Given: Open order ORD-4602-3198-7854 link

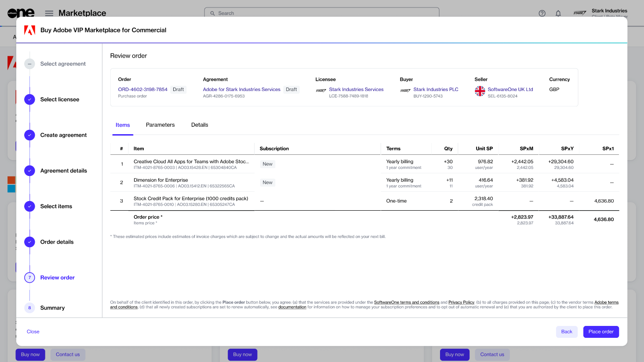Looking at the screenshot, I should pyautogui.click(x=142, y=89).
